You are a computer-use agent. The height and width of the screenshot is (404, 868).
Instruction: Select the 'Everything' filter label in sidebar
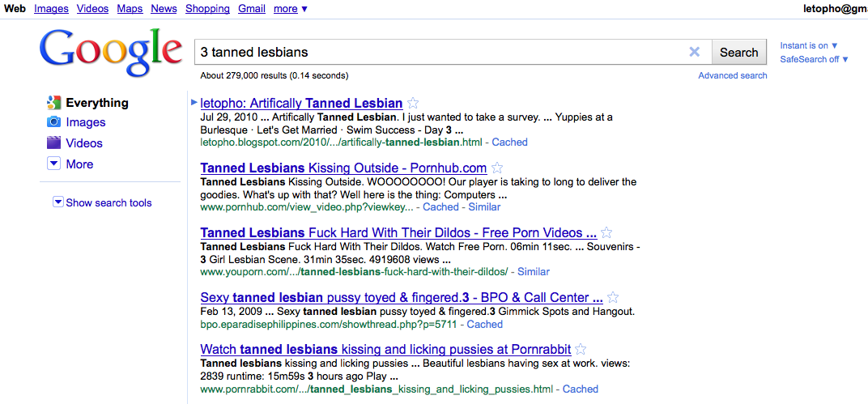click(97, 102)
